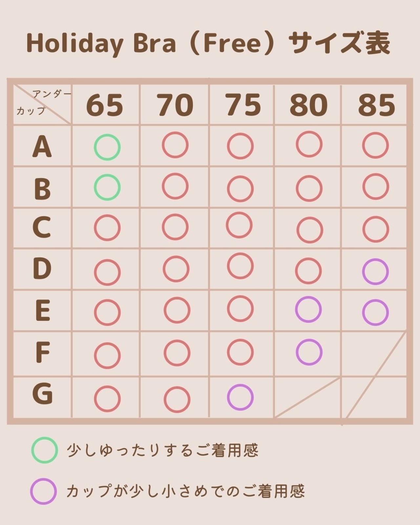This screenshot has width=420, height=525.
Task: Click the purple legend circle icon
Action: tap(44, 491)
